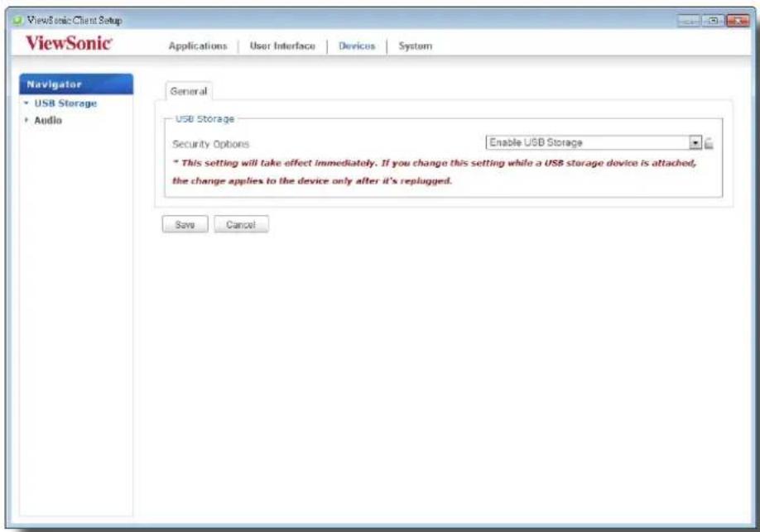Go to the System tab

pyautogui.click(x=415, y=46)
